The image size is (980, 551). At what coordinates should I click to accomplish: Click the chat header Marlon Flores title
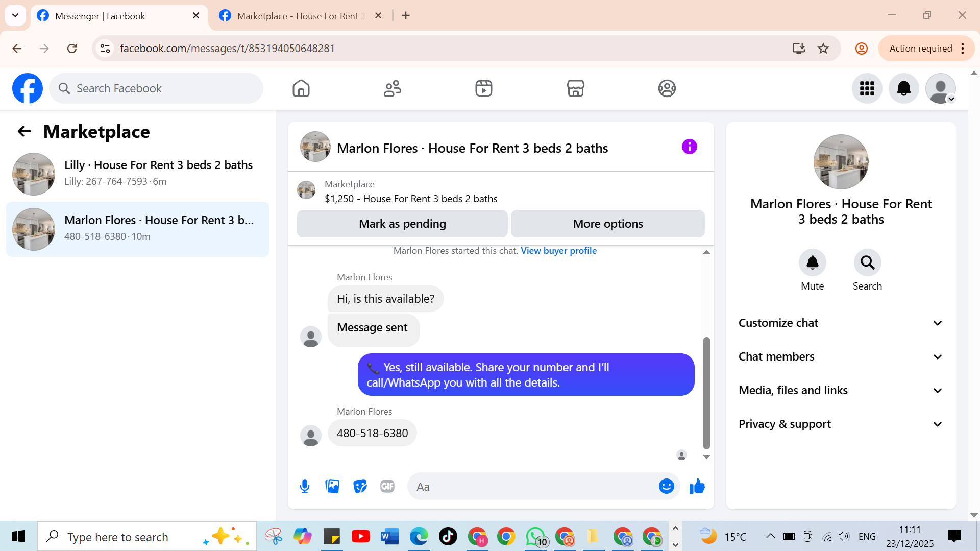coord(472,148)
